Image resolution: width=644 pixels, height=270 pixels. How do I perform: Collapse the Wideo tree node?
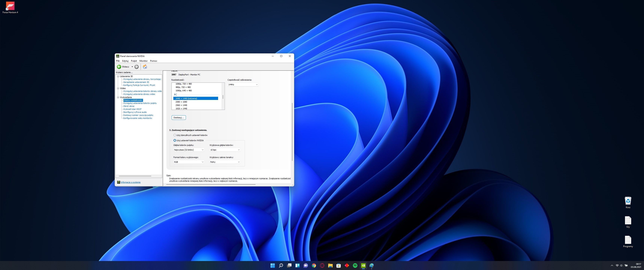pyautogui.click(x=118, y=88)
